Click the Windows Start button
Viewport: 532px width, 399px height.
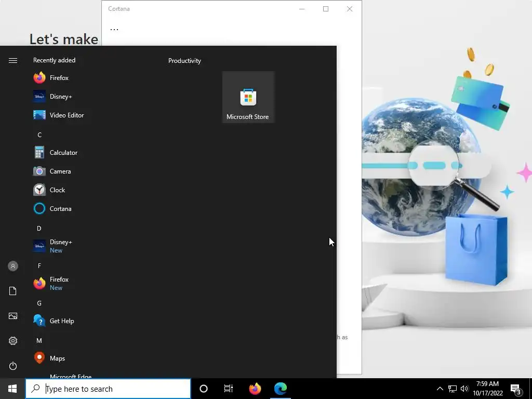pos(12,389)
